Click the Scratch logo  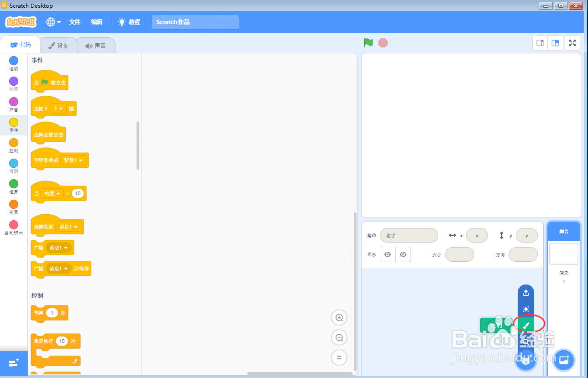21,22
